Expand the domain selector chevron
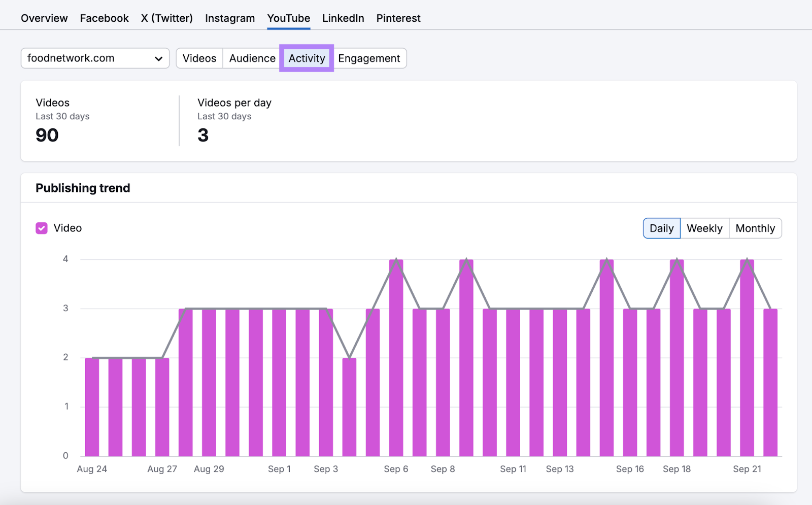This screenshot has height=505, width=812. coord(158,58)
